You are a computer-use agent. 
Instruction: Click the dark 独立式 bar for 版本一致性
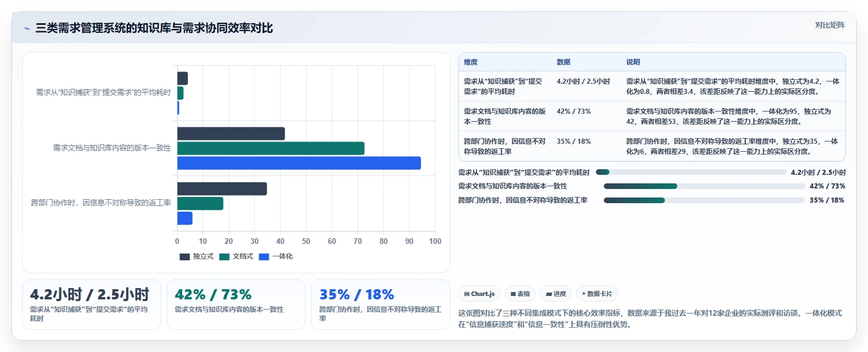tap(231, 134)
